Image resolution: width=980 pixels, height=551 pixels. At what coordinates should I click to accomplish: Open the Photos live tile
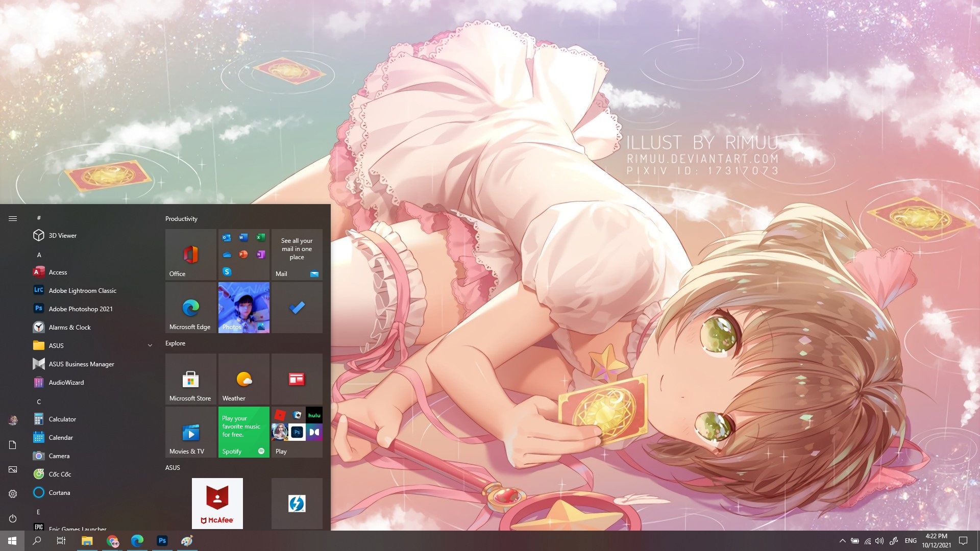244,308
